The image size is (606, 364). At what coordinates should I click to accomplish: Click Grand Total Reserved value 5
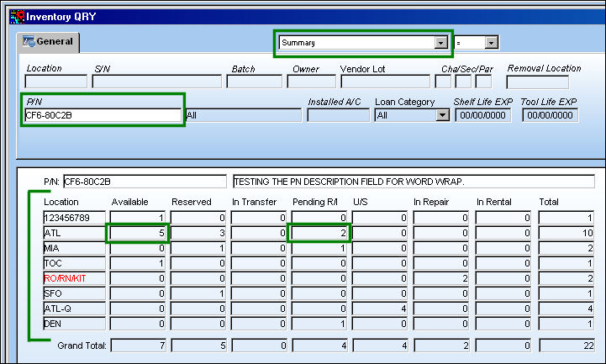point(199,346)
